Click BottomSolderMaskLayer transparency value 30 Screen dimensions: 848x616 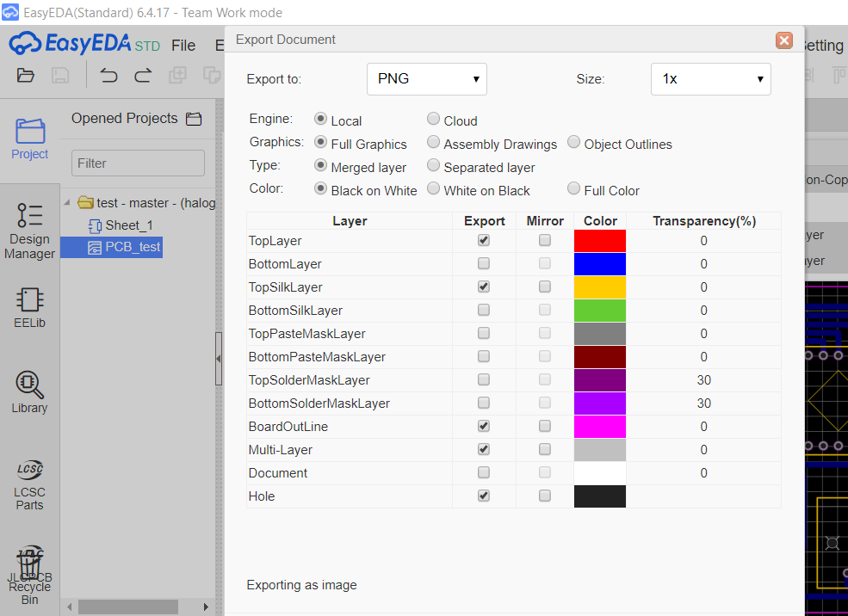point(703,403)
